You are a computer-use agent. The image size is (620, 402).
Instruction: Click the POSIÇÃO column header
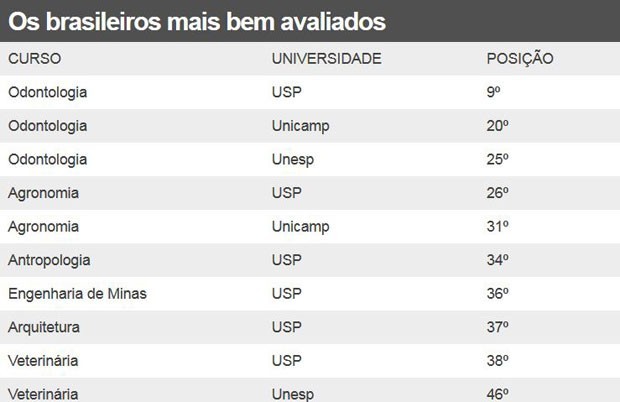point(519,59)
